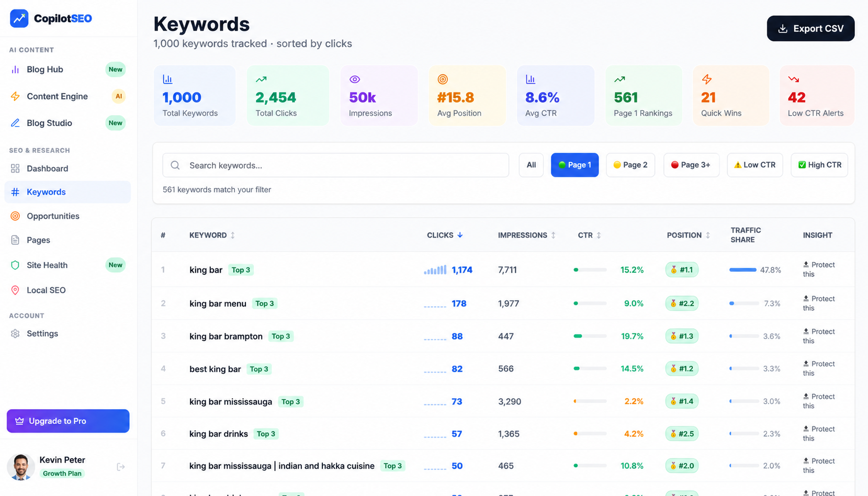Screen dimensions: 868x496
Task: Sort by the Clicks column
Action: pyautogui.click(x=445, y=235)
